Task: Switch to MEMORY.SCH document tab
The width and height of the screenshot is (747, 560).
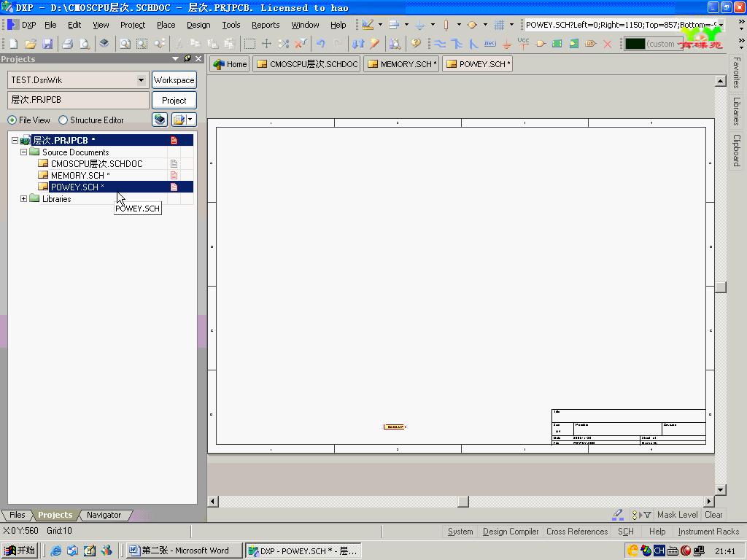Action: [x=402, y=64]
